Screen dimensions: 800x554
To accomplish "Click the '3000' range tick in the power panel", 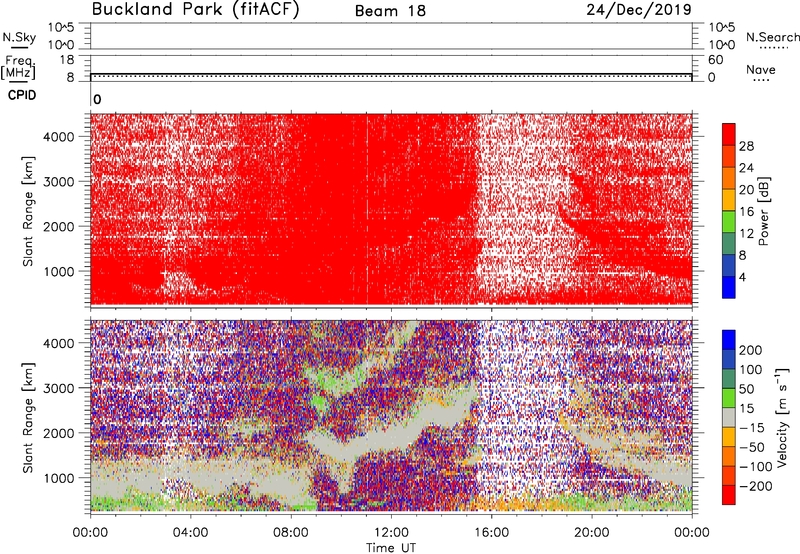I will pos(58,182).
